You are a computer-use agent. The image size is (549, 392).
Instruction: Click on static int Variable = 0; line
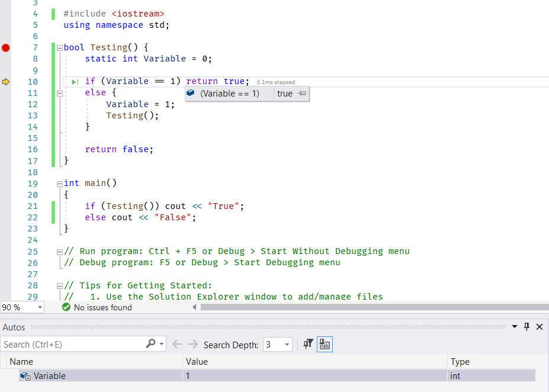[x=149, y=59]
